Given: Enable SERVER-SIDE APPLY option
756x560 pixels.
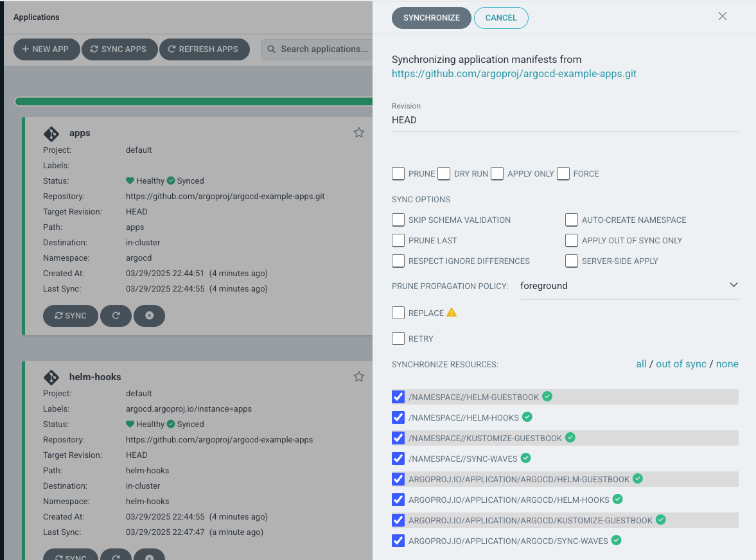Looking at the screenshot, I should pyautogui.click(x=572, y=261).
